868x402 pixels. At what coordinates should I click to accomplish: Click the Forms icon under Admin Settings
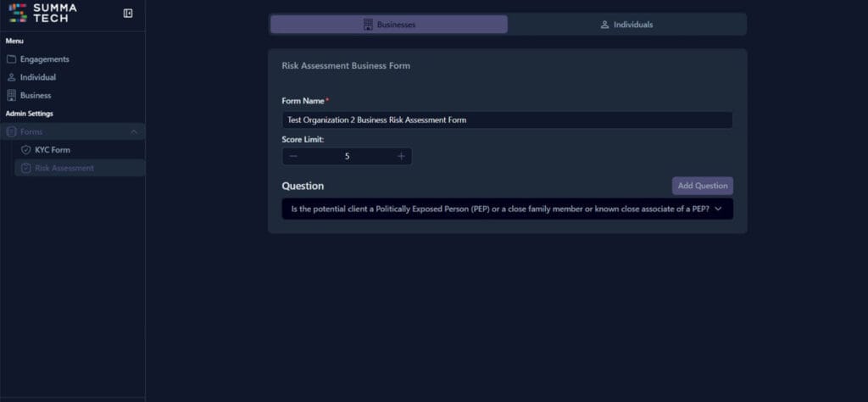click(x=12, y=132)
